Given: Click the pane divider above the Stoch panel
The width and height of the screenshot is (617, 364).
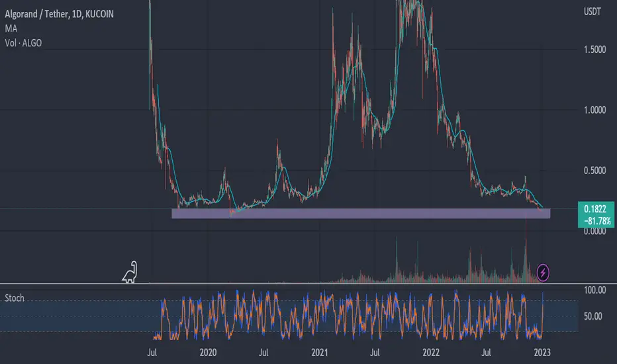Looking at the screenshot, I should pos(308,284).
